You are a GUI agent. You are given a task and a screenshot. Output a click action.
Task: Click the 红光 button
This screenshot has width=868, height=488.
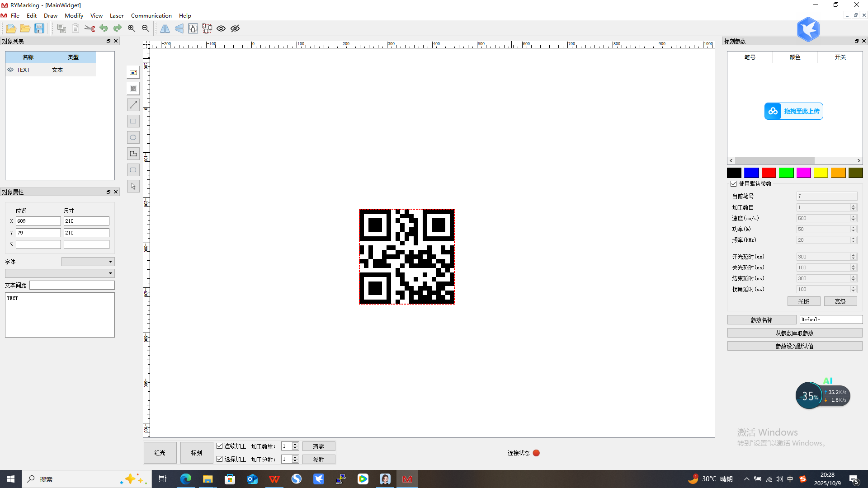160,452
